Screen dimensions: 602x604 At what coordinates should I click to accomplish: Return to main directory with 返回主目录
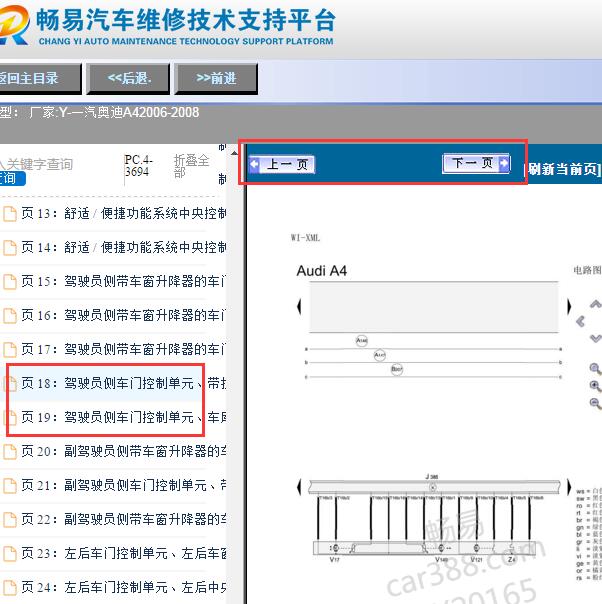coord(40,79)
